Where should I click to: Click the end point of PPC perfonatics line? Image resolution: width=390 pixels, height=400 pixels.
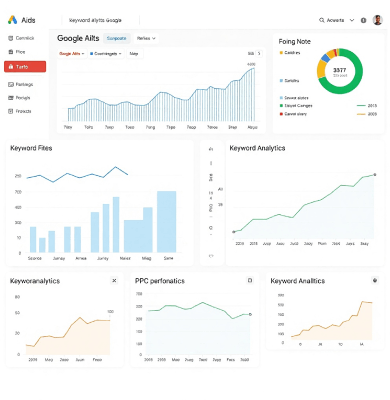(250, 314)
